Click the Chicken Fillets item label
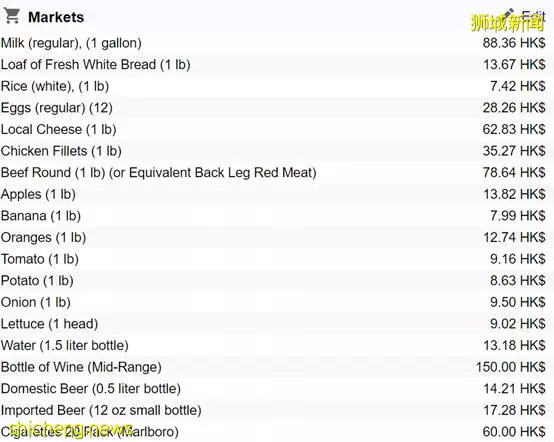This screenshot has width=554, height=442. pos(61,151)
